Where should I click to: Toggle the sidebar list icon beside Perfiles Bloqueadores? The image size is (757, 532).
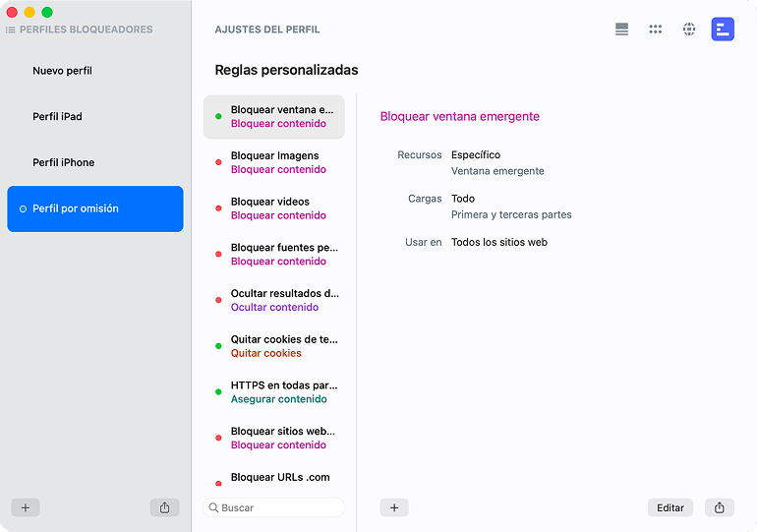[10, 30]
